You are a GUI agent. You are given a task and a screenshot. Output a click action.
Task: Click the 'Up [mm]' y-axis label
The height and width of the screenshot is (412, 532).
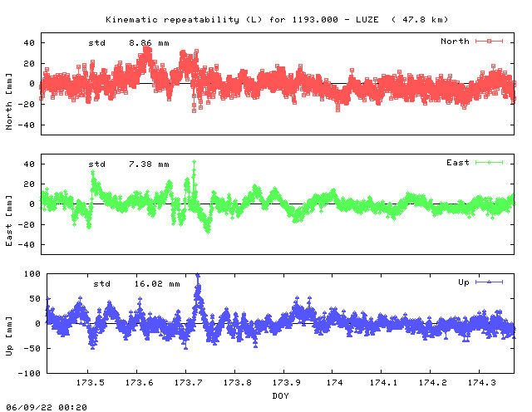pos(9,336)
